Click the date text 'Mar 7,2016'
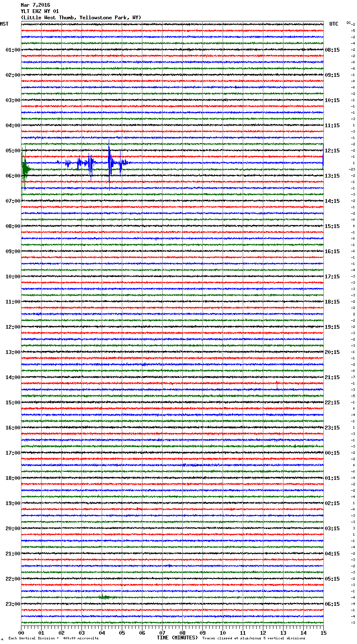Viewport: 357px width, 644px height. click(x=35, y=5)
